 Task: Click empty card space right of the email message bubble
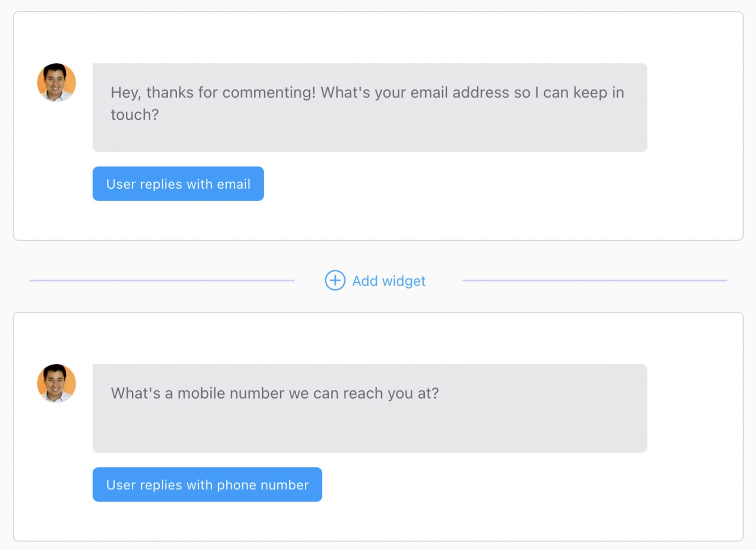[x=695, y=107]
